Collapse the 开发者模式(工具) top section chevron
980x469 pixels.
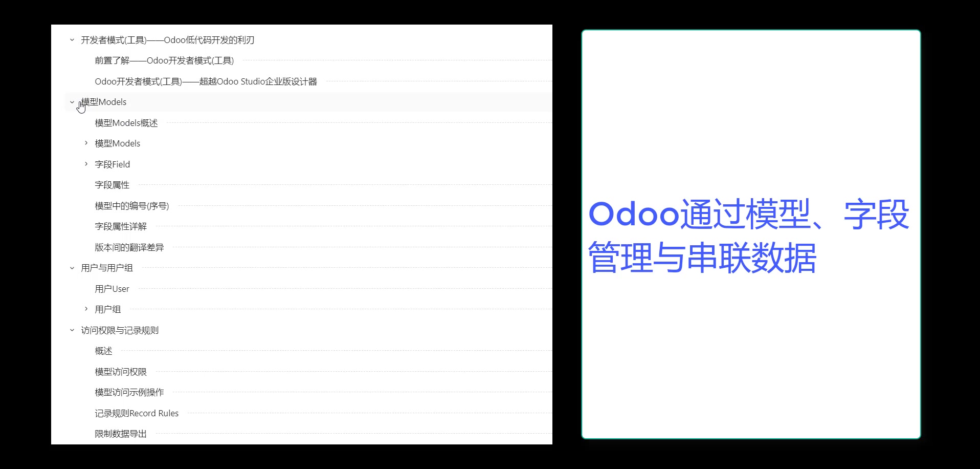[x=72, y=40]
